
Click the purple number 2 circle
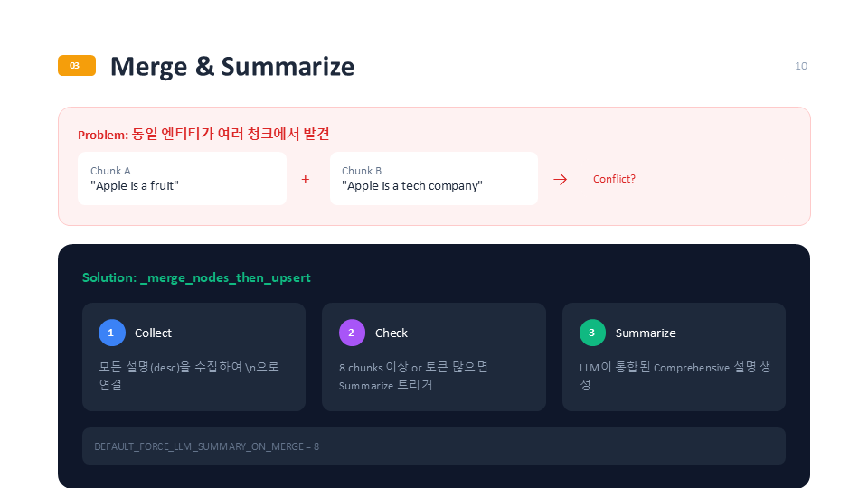point(352,333)
